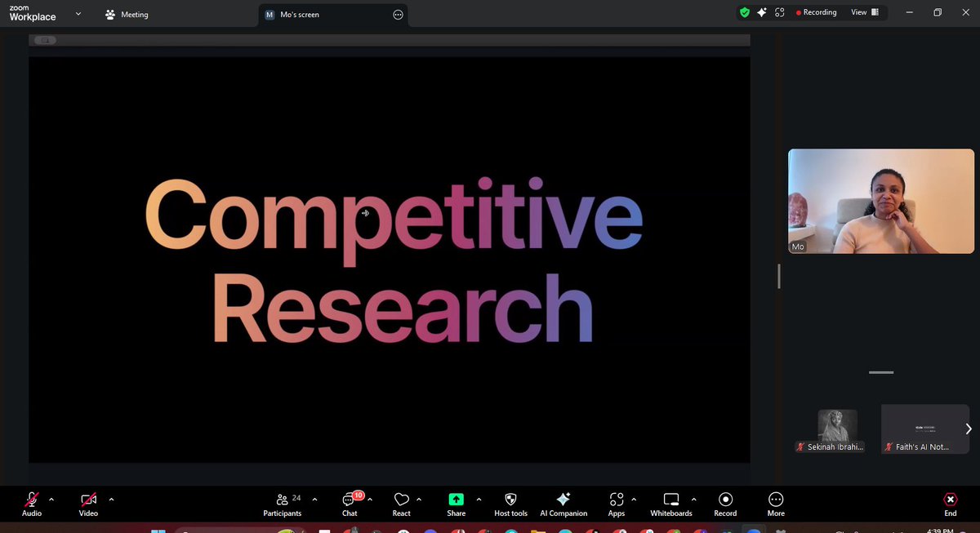Expand the audio options caret
This screenshot has height=533, width=980.
click(x=51, y=499)
